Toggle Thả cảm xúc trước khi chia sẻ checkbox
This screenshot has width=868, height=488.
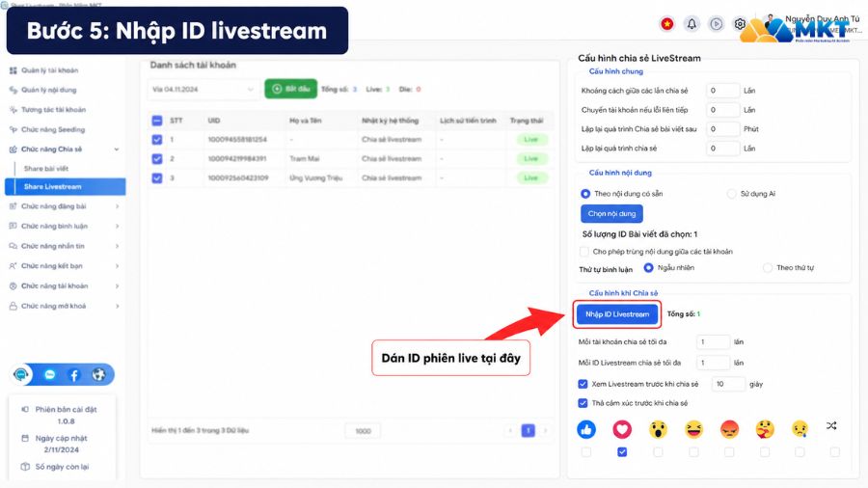point(583,403)
